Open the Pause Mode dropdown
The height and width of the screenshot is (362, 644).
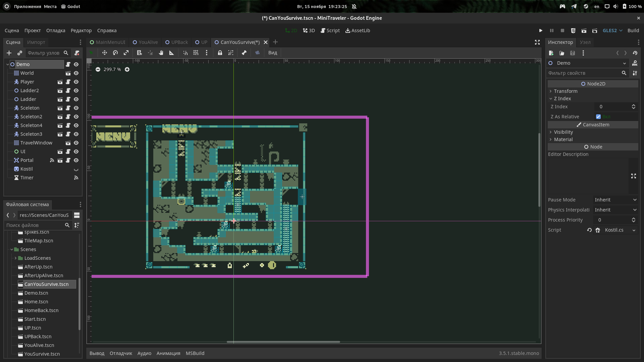(x=615, y=200)
